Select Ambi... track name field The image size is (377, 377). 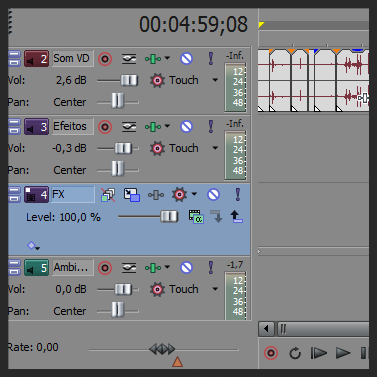point(72,268)
